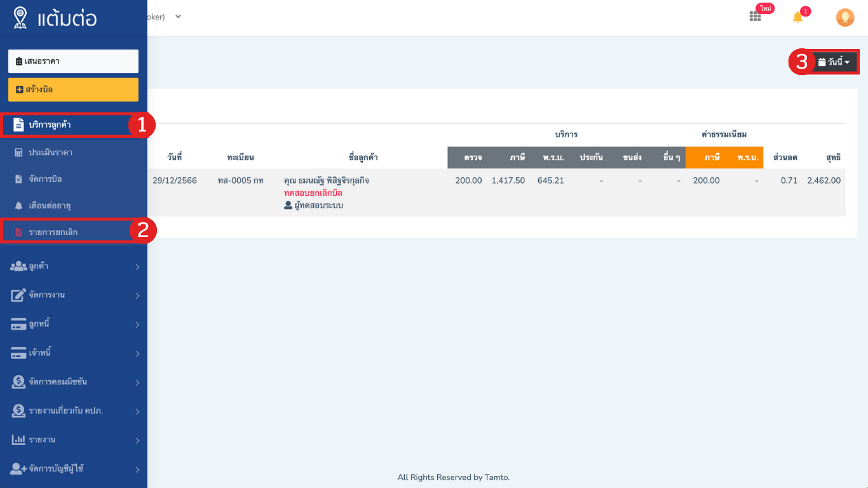This screenshot has height=488, width=868.
Task: Click the ประเมินราคา calculator icon
Action: coord(18,152)
